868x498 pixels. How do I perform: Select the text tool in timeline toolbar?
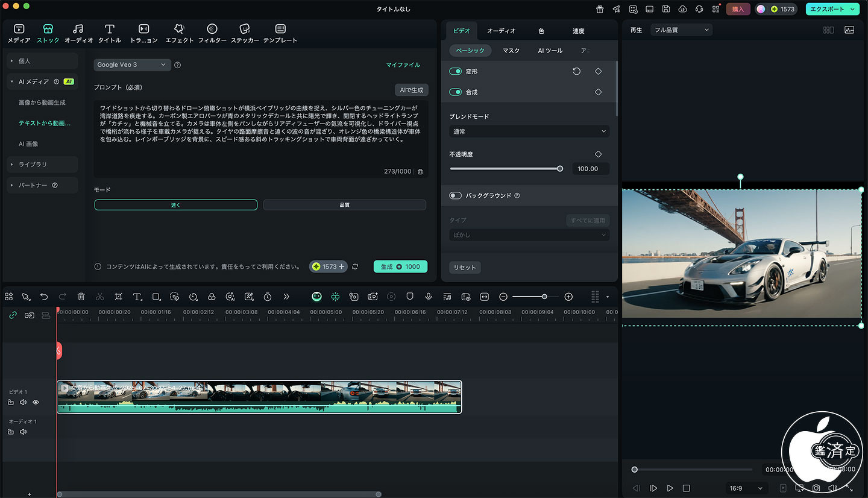(x=137, y=297)
